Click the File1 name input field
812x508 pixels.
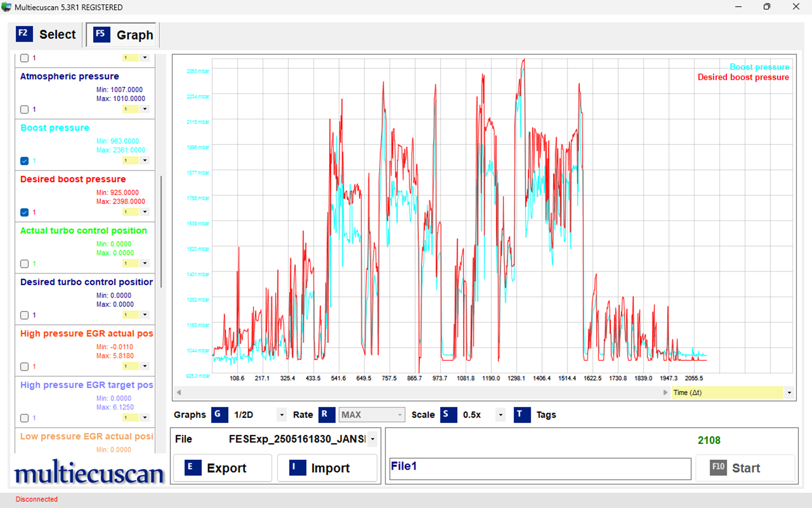(540, 469)
